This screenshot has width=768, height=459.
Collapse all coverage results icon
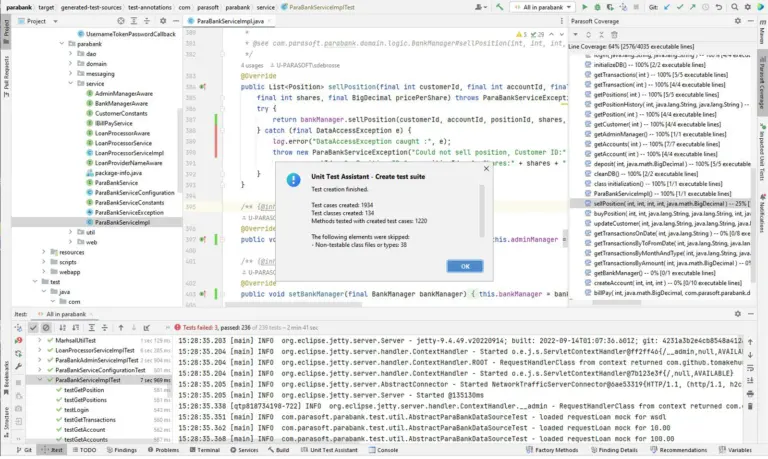601,35
